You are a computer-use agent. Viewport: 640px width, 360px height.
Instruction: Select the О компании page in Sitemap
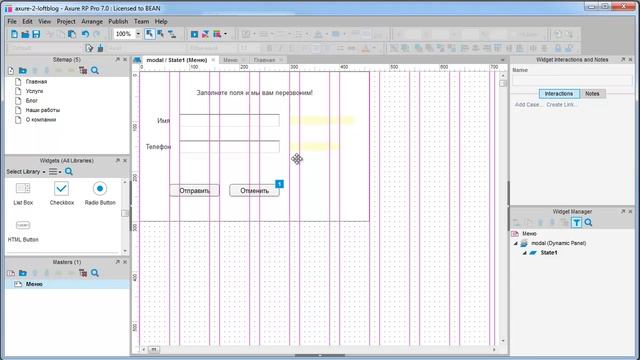pyautogui.click(x=41, y=120)
